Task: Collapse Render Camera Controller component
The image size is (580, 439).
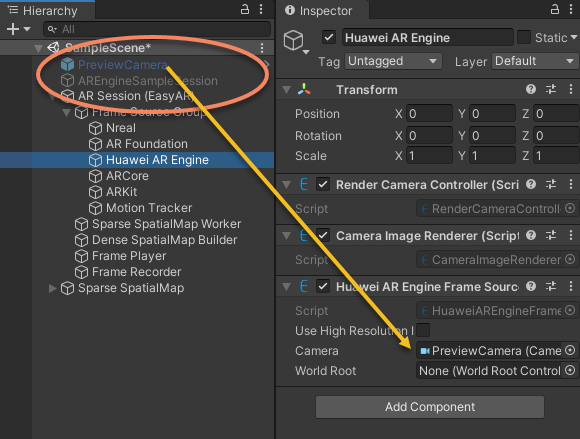Action: pyautogui.click(x=286, y=185)
